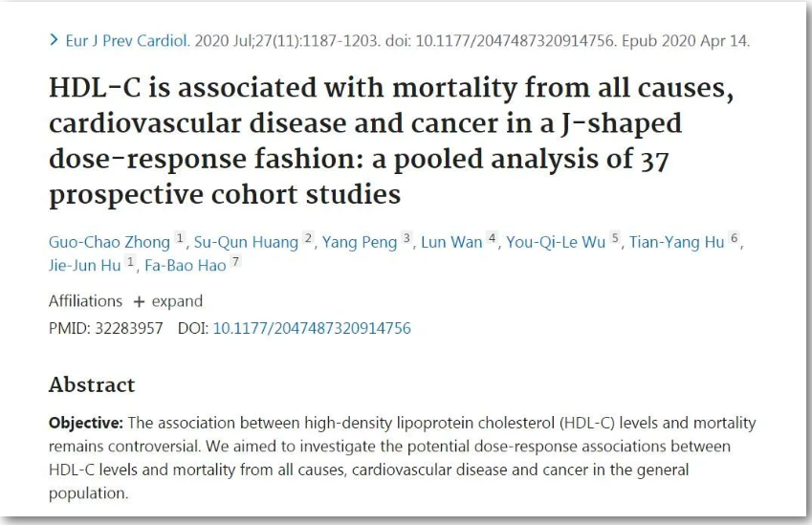Image resolution: width=812 pixels, height=525 pixels.
Task: Click affiliation superscript 7 after Fa-Bao Hao
Action: (x=235, y=261)
